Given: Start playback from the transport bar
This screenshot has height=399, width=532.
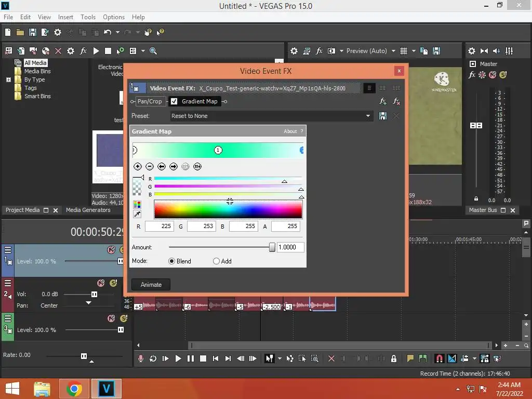Looking at the screenshot, I should [178, 358].
